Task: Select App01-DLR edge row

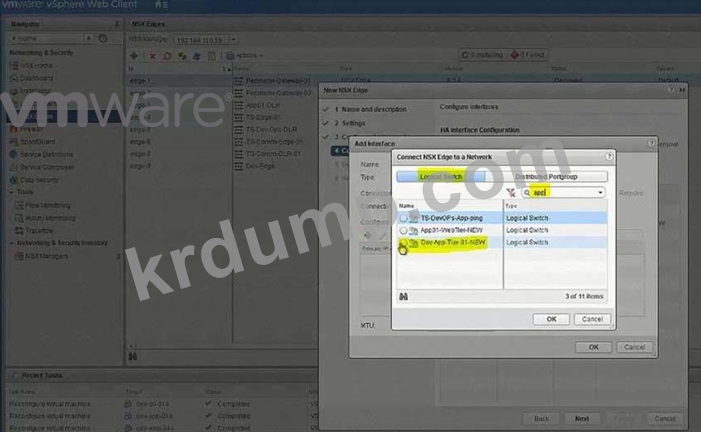Action: 262,105
